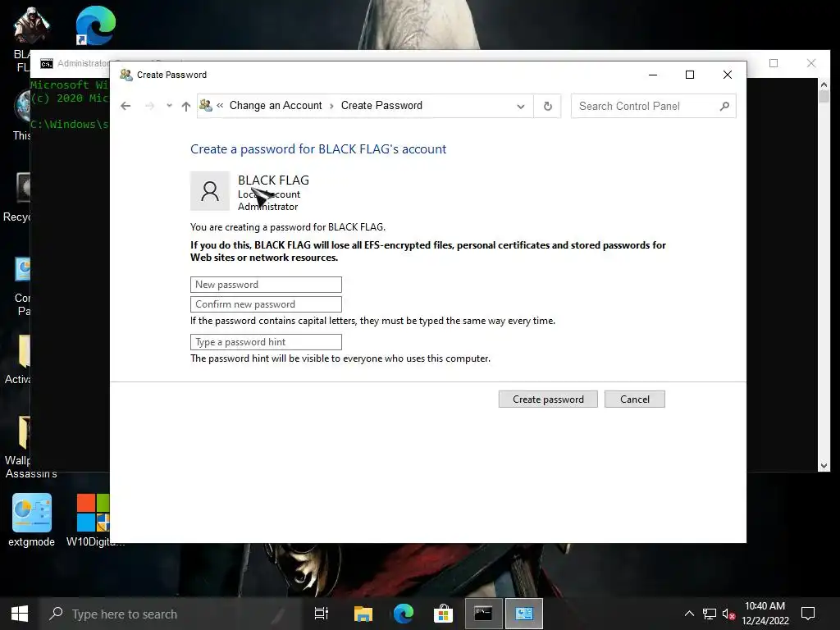The image size is (840, 630).
Task: Cancel the password creation
Action: click(635, 399)
